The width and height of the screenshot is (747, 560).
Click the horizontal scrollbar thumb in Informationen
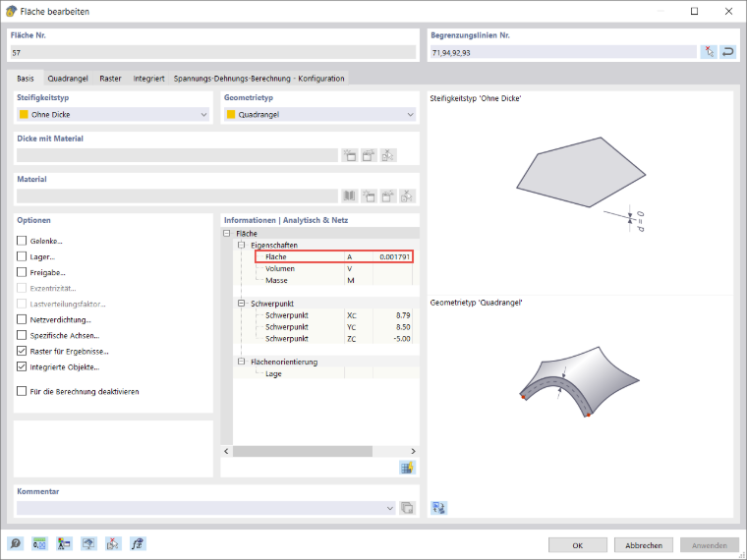point(303,451)
